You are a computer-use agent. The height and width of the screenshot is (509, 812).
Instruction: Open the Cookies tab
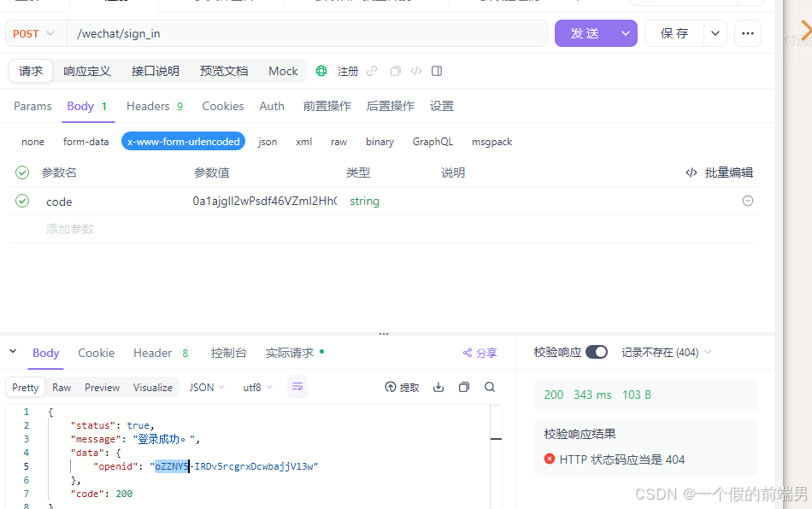[x=223, y=106]
